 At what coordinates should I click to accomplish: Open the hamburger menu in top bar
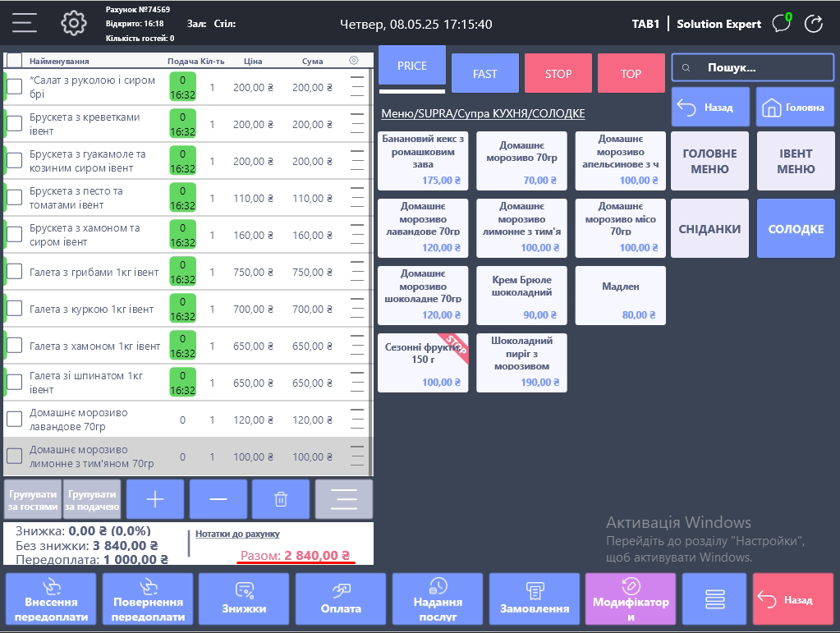tap(25, 23)
